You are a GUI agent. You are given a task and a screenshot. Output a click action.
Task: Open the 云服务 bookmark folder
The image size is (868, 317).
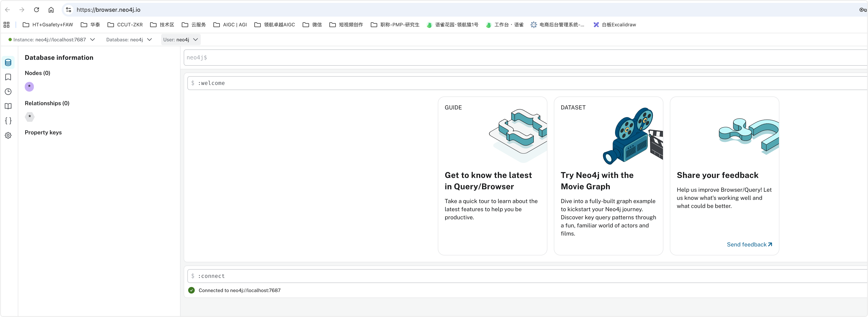pyautogui.click(x=194, y=25)
